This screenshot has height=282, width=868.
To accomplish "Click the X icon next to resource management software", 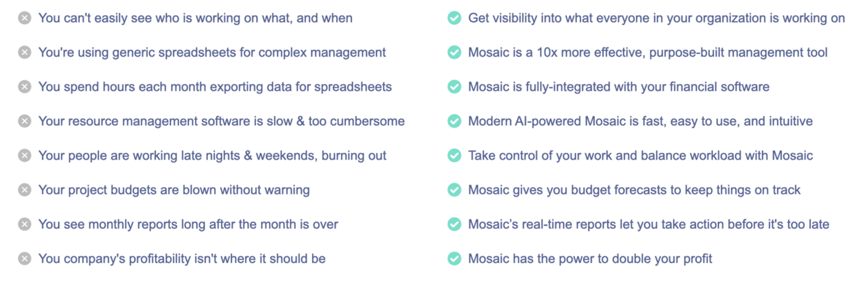I will tap(25, 121).
